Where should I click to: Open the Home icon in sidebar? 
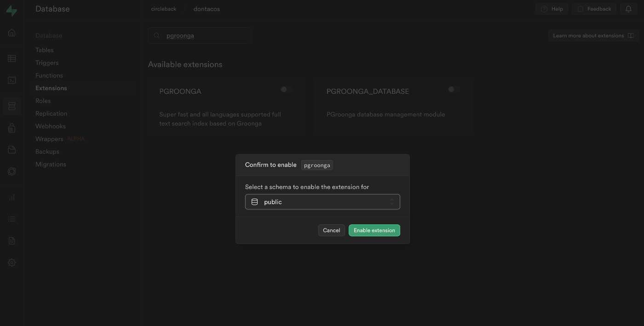click(12, 33)
